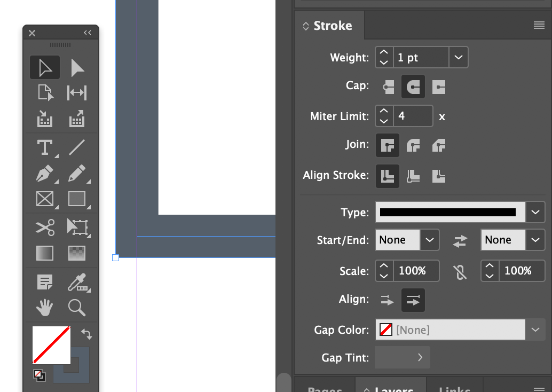Enable Round Cap for strokes
The image size is (552, 392).
click(413, 86)
